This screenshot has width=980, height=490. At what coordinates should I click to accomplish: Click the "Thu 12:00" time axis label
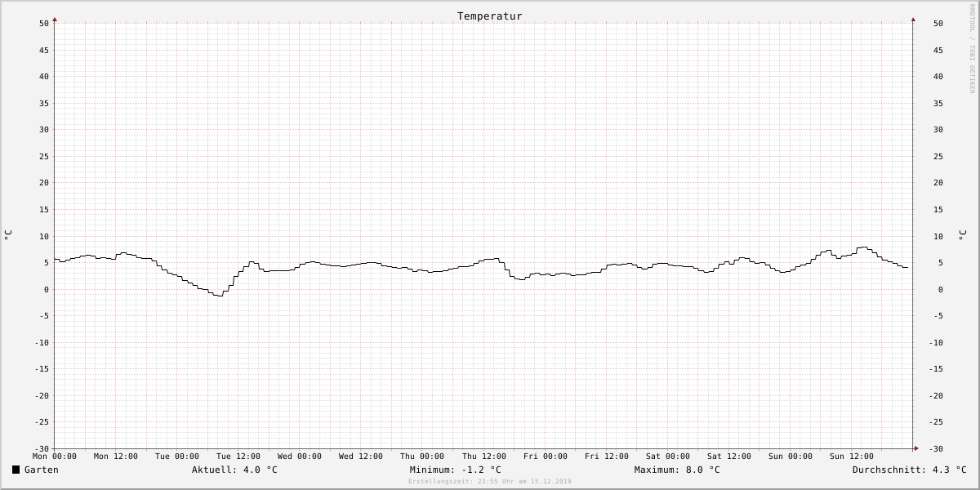tap(484, 457)
